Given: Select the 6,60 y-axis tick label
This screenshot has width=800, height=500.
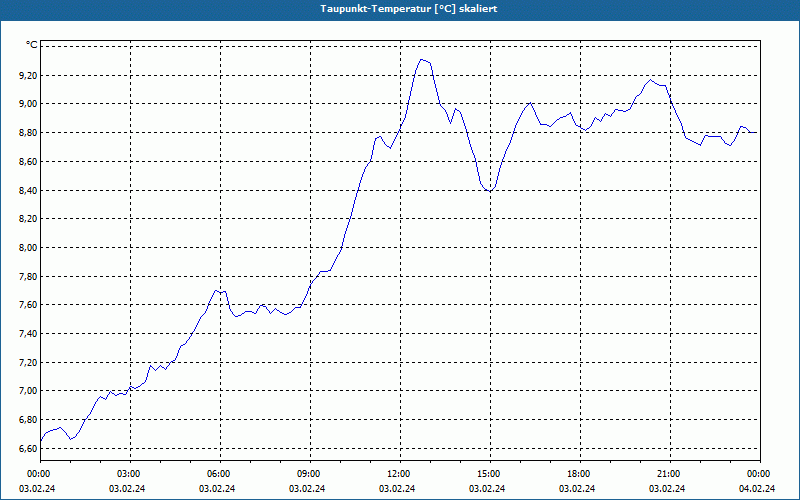Looking at the screenshot, I should (28, 448).
